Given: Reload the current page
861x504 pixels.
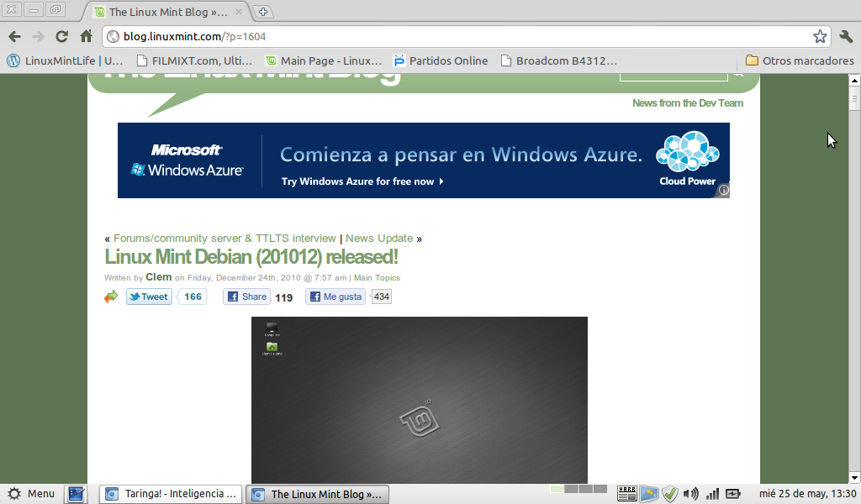Looking at the screenshot, I should [x=61, y=37].
